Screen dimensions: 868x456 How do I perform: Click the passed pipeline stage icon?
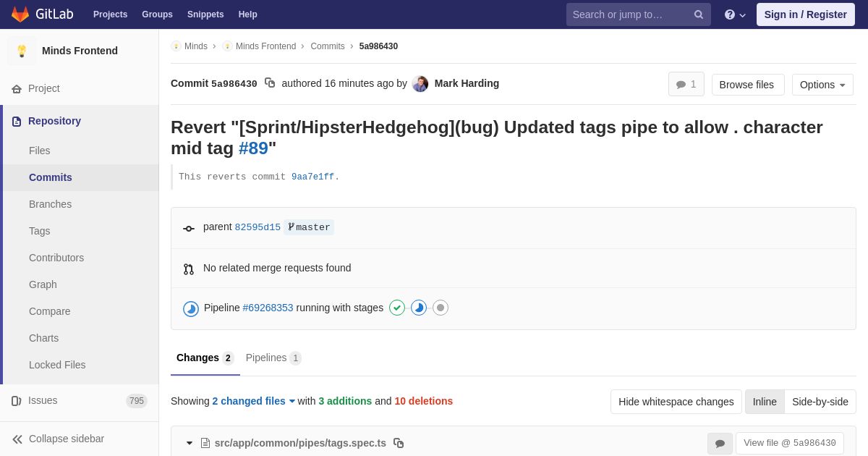397,308
